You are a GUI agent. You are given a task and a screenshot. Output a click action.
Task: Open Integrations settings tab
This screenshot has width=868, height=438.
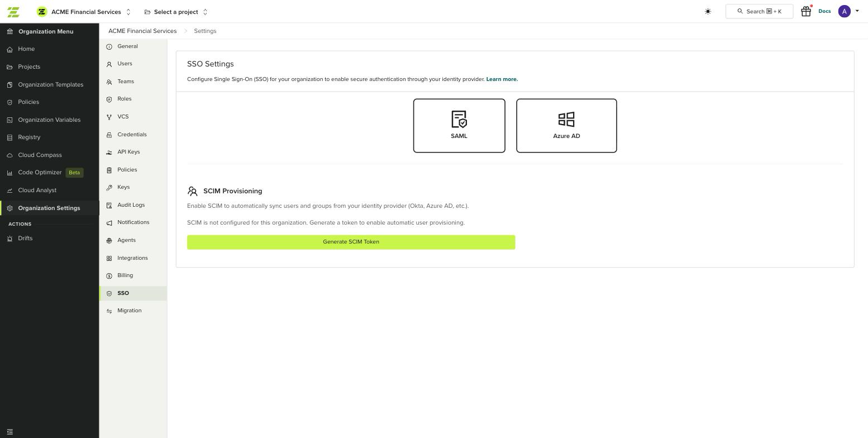[133, 258]
